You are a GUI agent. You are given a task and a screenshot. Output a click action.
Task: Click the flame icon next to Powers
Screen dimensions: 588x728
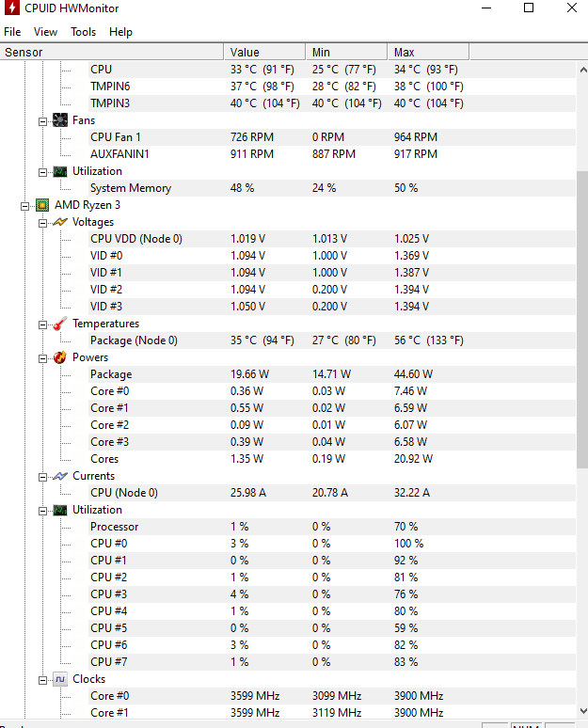60,357
